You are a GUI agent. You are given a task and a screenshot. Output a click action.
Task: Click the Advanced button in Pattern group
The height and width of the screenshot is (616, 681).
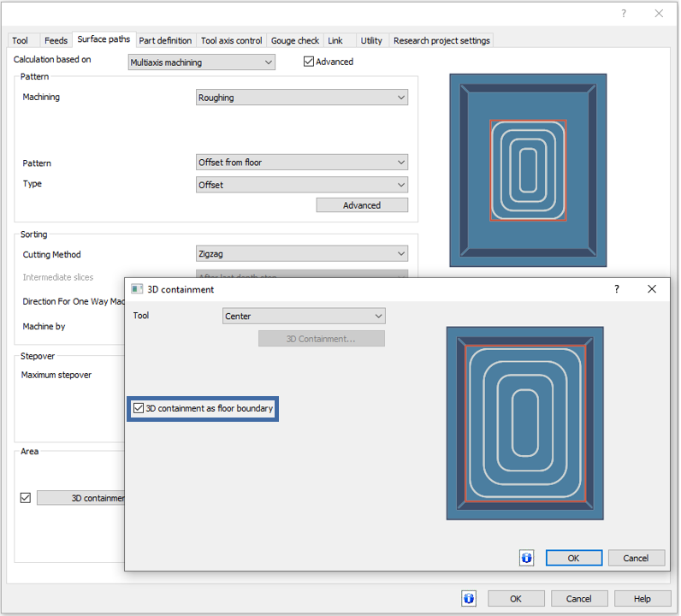(x=362, y=205)
